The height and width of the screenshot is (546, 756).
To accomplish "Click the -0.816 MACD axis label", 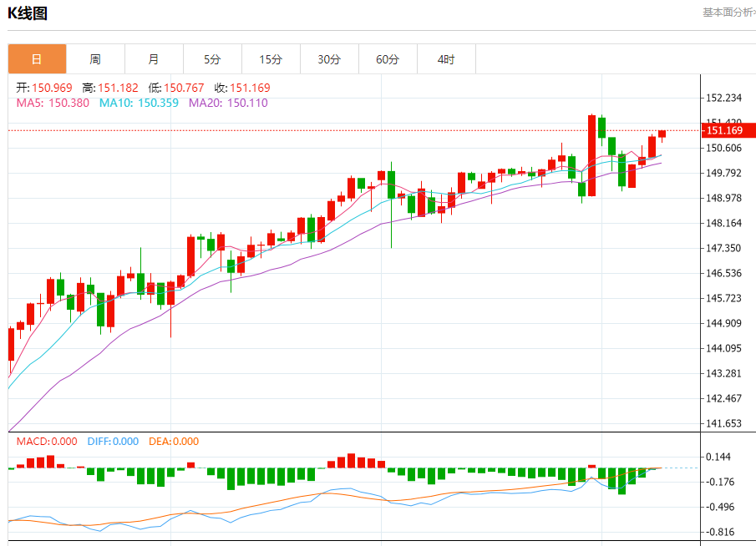I will (720, 532).
